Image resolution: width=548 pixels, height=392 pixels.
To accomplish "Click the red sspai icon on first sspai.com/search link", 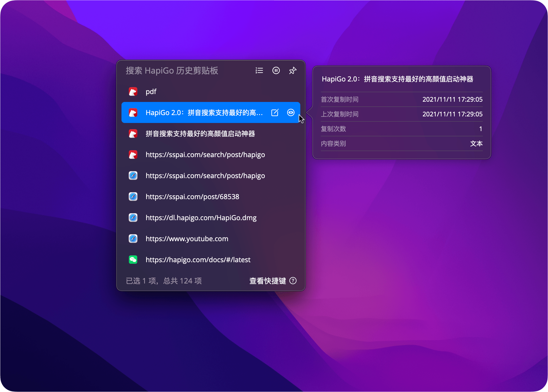I will pos(133,154).
